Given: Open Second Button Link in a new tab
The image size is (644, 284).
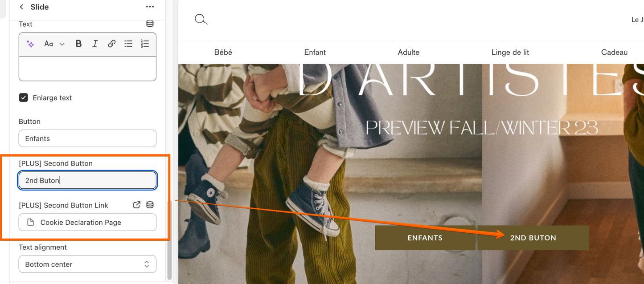Looking at the screenshot, I should click(137, 205).
